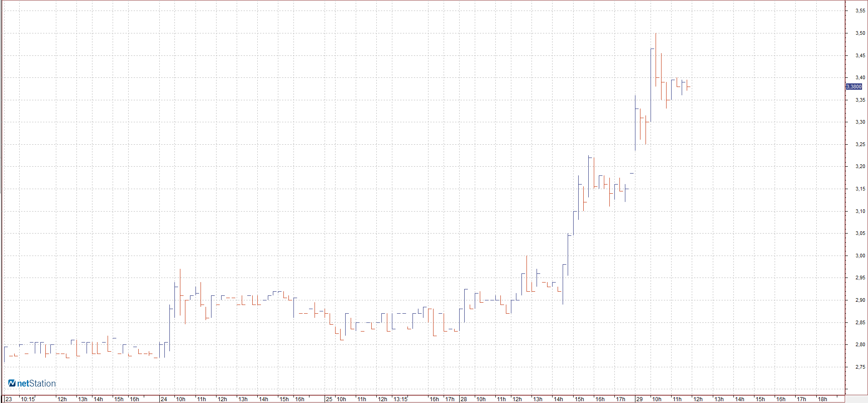Select the 3,05 price axis label
Screen dimensions: 868x403
pos(860,233)
